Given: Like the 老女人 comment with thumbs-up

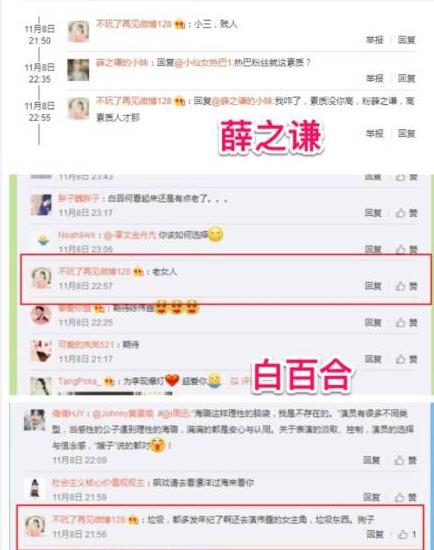Looking at the screenshot, I should tap(407, 286).
